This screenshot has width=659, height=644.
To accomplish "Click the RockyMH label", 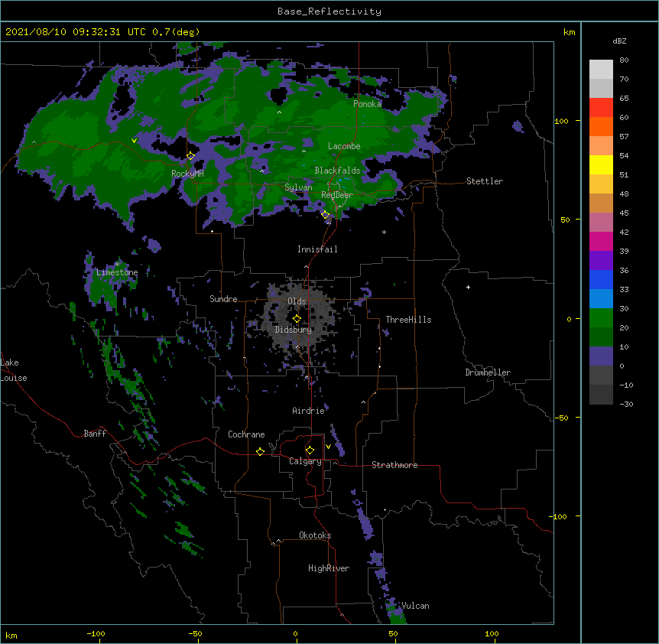I will point(187,174).
